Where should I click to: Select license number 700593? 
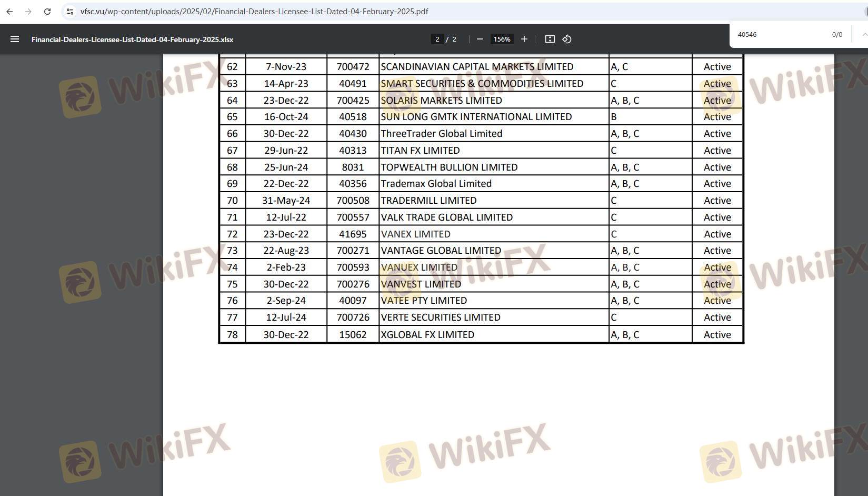[353, 267]
